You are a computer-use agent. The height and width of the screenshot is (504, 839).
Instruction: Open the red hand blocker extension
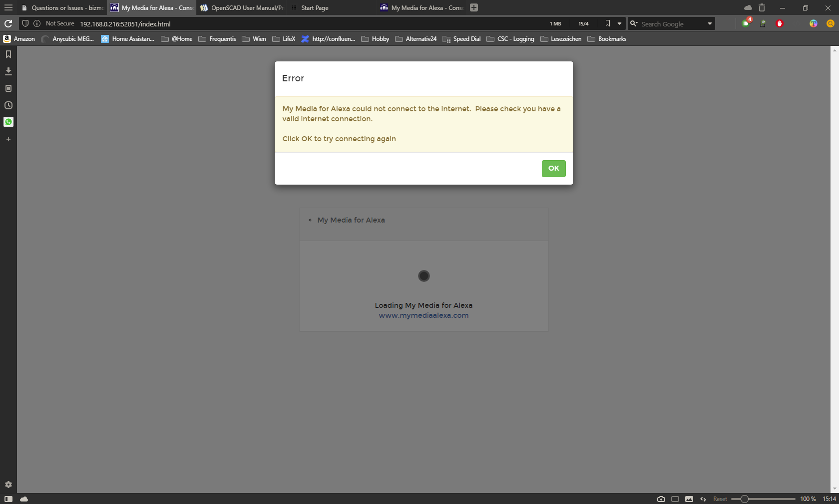tap(780, 23)
